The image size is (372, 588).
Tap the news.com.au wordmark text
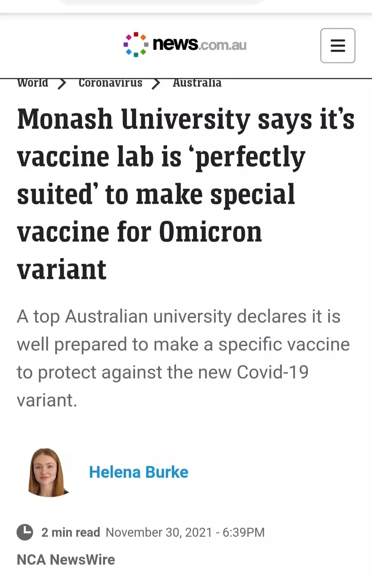199,44
